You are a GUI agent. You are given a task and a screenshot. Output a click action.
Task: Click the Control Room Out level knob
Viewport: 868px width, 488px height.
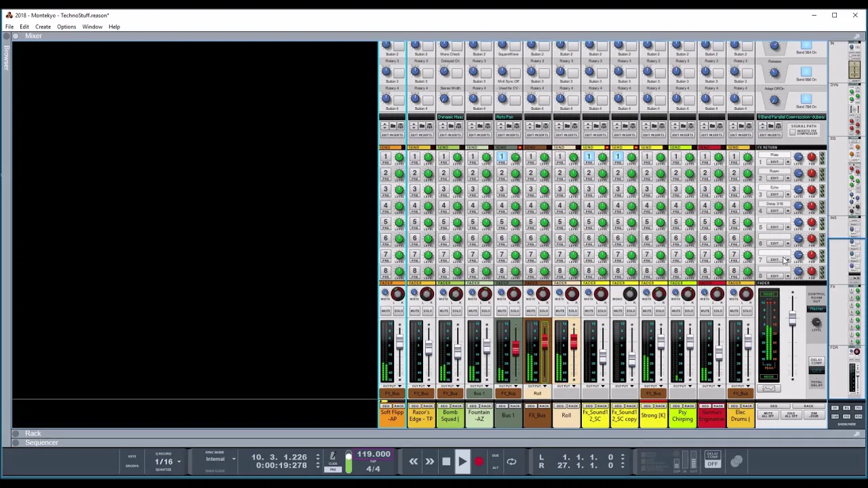point(816,323)
